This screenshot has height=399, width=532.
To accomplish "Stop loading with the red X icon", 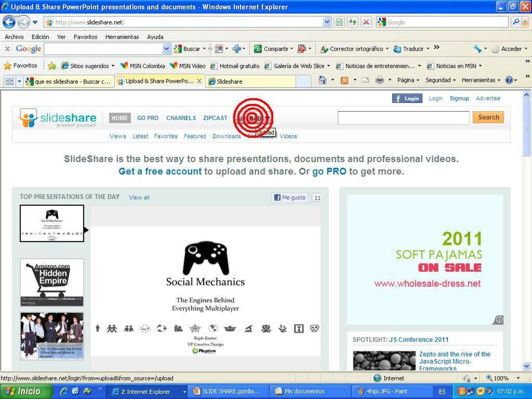I will point(366,22).
